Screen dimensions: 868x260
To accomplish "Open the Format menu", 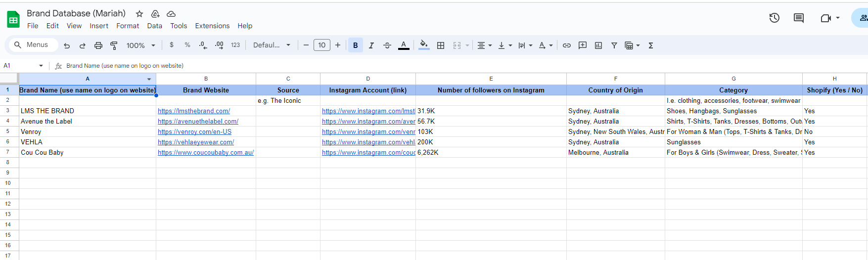I will click(x=128, y=26).
